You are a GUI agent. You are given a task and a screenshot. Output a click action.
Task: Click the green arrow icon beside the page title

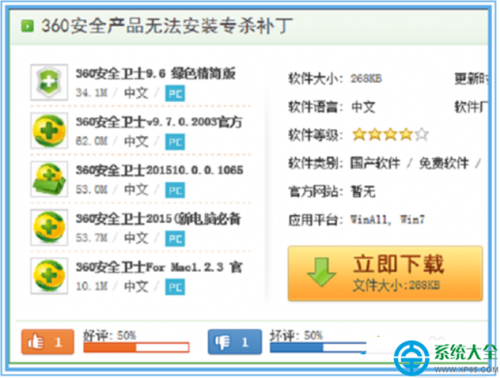click(27, 26)
